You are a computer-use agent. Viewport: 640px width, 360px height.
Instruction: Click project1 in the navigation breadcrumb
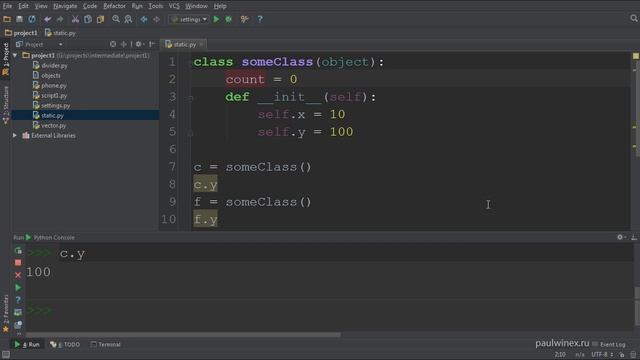(21, 33)
